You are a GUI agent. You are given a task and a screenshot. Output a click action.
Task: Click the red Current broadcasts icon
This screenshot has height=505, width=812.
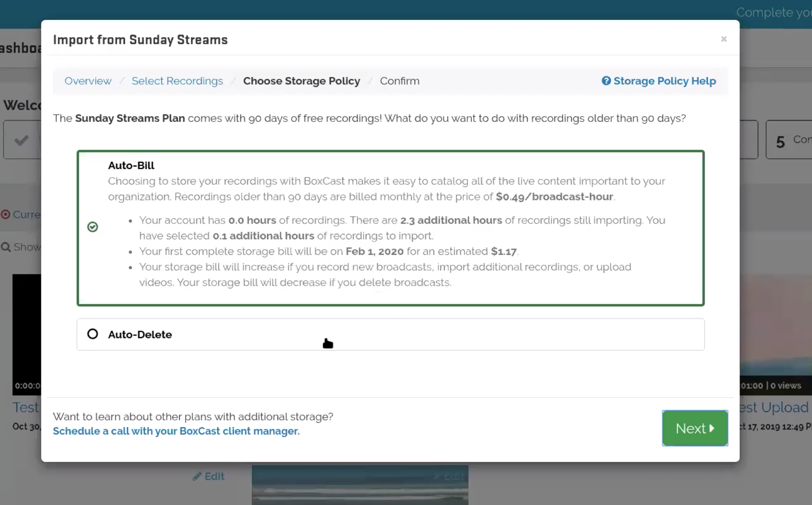(5, 214)
